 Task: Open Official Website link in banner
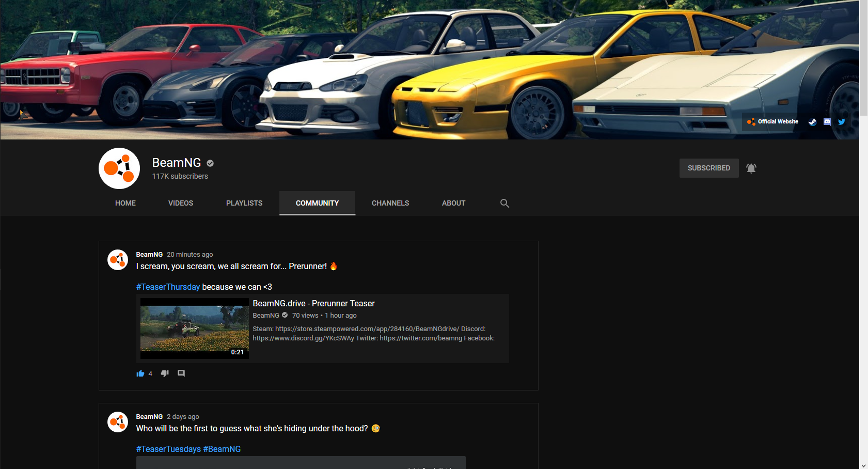[x=778, y=122]
